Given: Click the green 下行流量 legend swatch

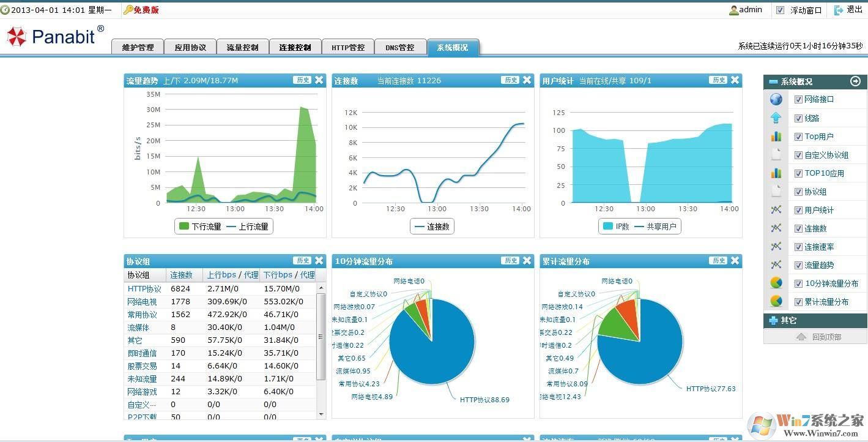Looking at the screenshot, I should click(184, 226).
